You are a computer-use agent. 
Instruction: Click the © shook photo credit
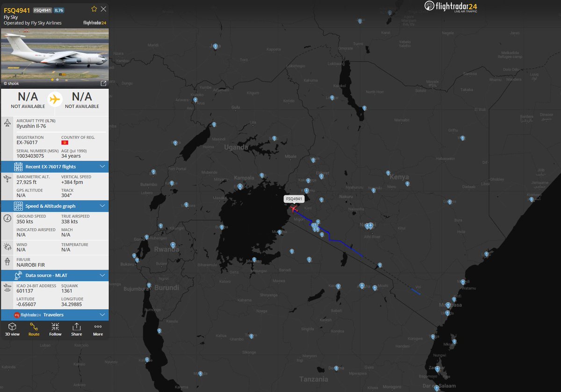11,84
